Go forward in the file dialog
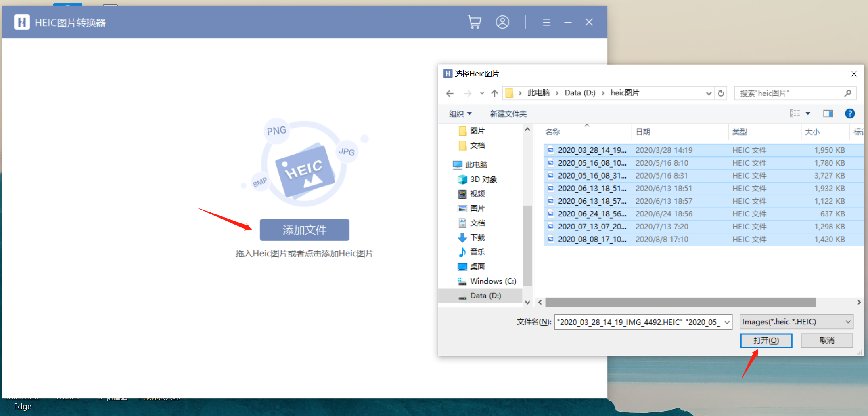 (x=468, y=93)
